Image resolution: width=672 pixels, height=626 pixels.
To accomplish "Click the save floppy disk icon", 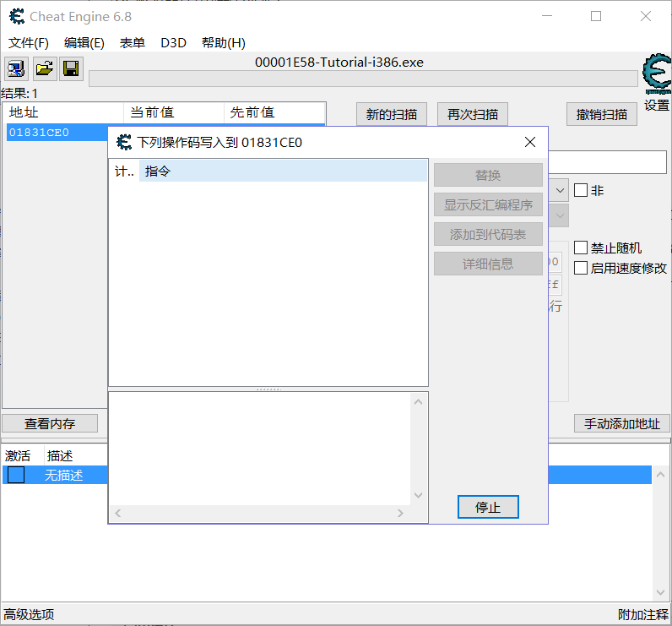I will (x=71, y=68).
